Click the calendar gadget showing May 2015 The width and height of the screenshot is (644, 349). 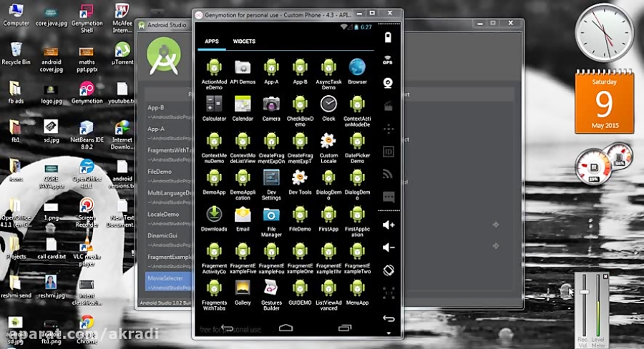604,102
